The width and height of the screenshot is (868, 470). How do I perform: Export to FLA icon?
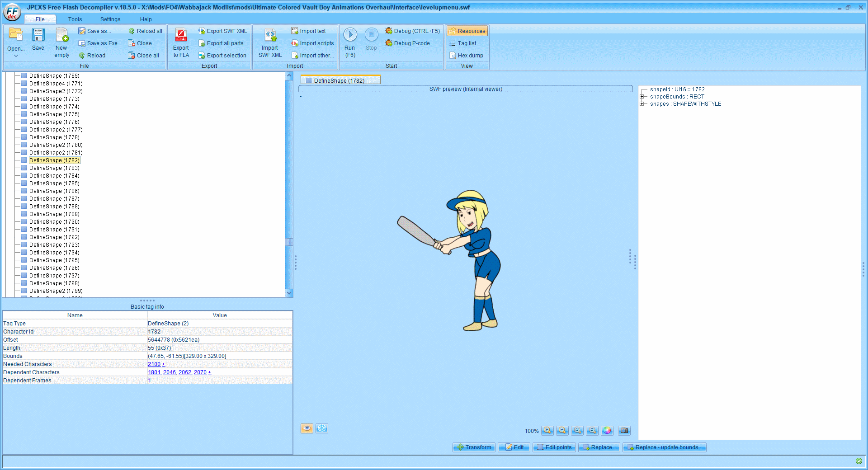pyautogui.click(x=181, y=35)
